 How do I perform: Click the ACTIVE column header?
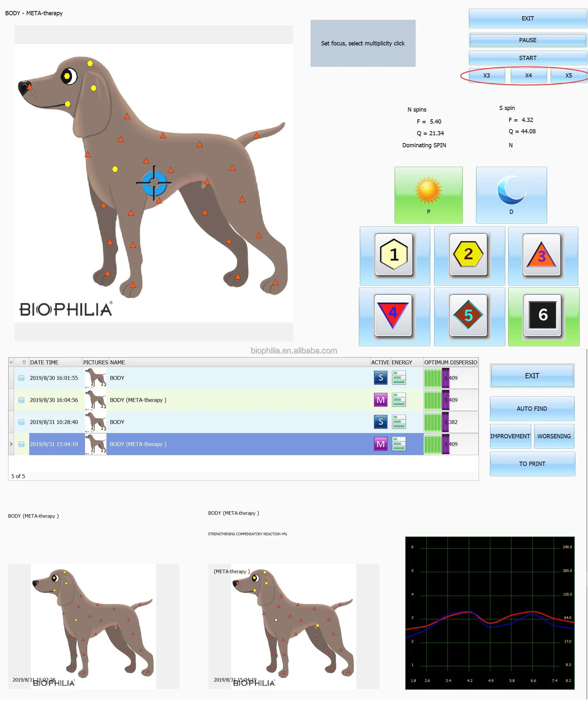click(x=380, y=362)
